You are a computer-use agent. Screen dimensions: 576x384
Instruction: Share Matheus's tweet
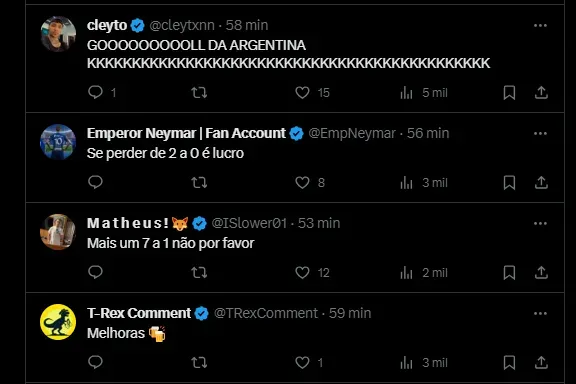[541, 273]
